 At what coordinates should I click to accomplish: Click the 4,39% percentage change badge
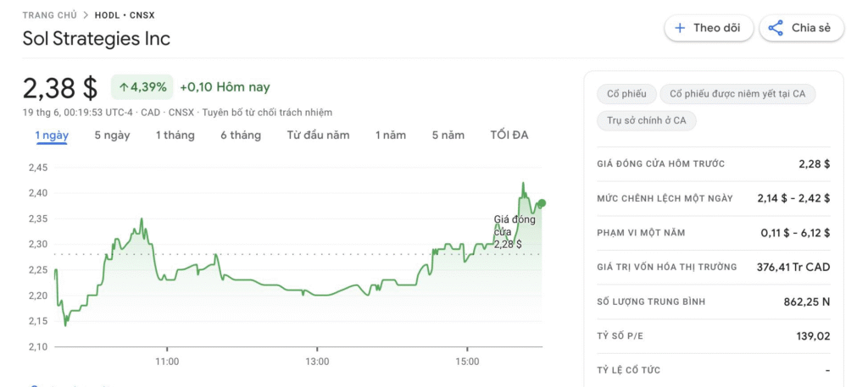[142, 87]
